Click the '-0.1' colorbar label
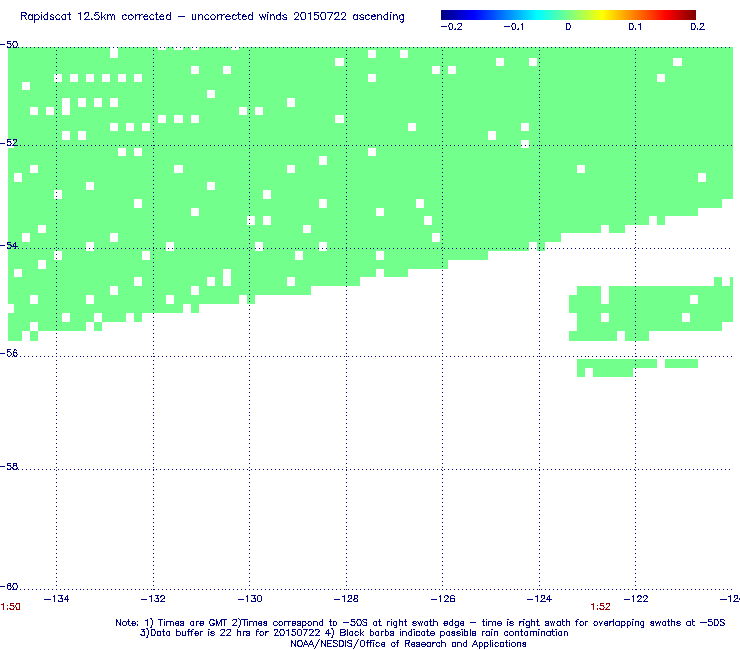This screenshot has height=650, width=740. (x=513, y=27)
